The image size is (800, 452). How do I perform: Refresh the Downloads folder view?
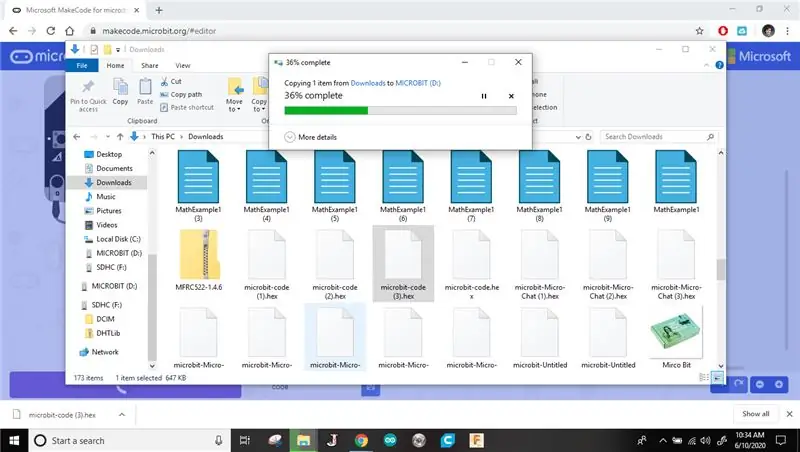coord(588,137)
